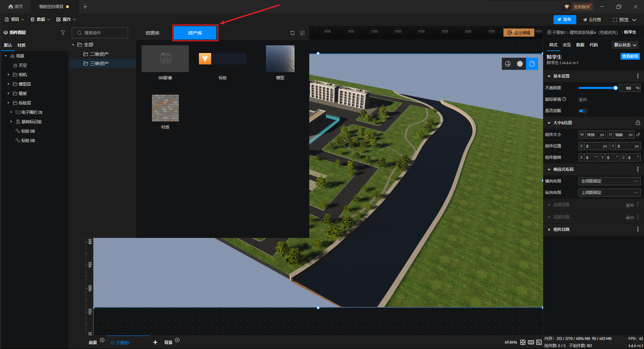Image resolution: width=644 pixels, height=349 pixels.
Task: Enable the 边框设置 toggle
Action: coord(630,205)
